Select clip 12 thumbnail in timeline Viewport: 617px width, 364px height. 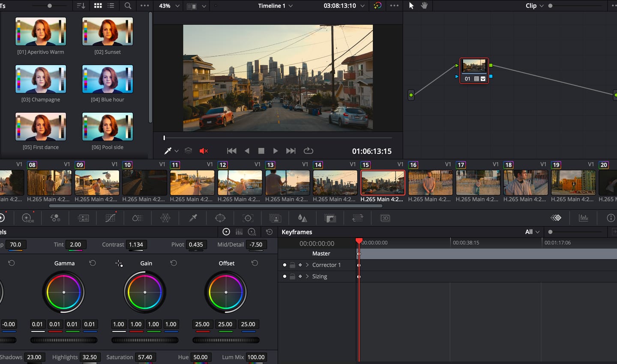point(240,183)
